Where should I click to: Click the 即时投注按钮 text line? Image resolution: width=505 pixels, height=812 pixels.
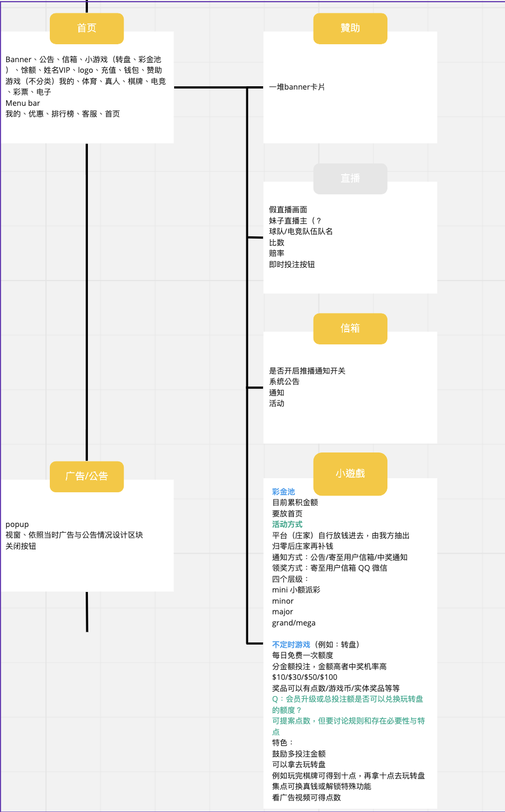(x=292, y=264)
